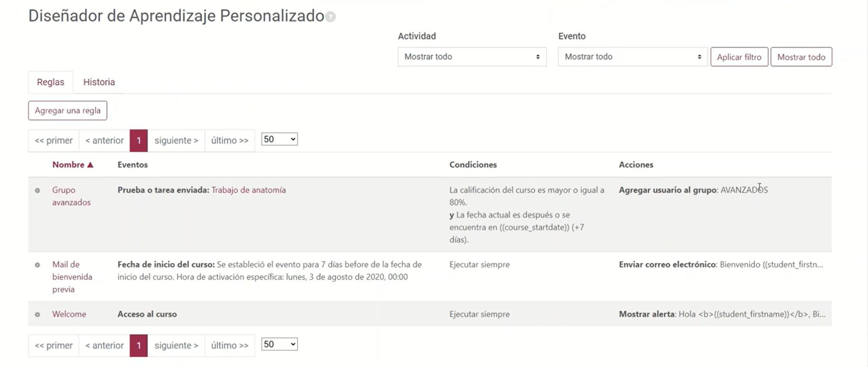Screen dimensions: 868x367
Task: Open the Welcome rule link
Action: 69,314
